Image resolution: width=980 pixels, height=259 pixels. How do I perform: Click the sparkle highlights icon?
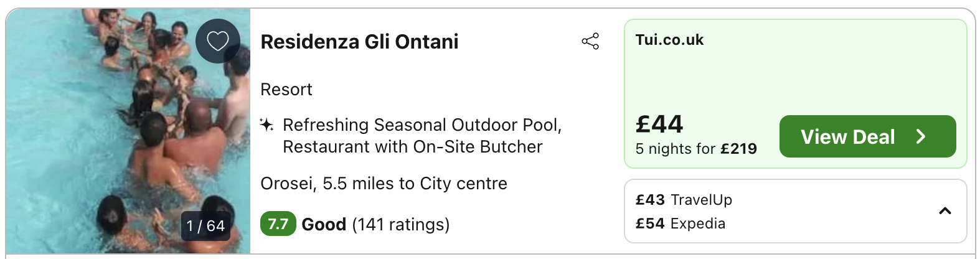266,125
